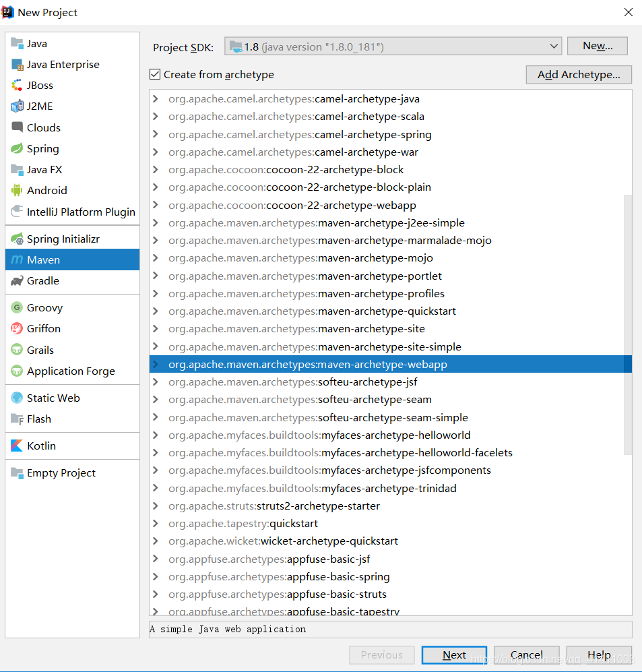Select maven-archetype-site-simple row

coord(390,346)
